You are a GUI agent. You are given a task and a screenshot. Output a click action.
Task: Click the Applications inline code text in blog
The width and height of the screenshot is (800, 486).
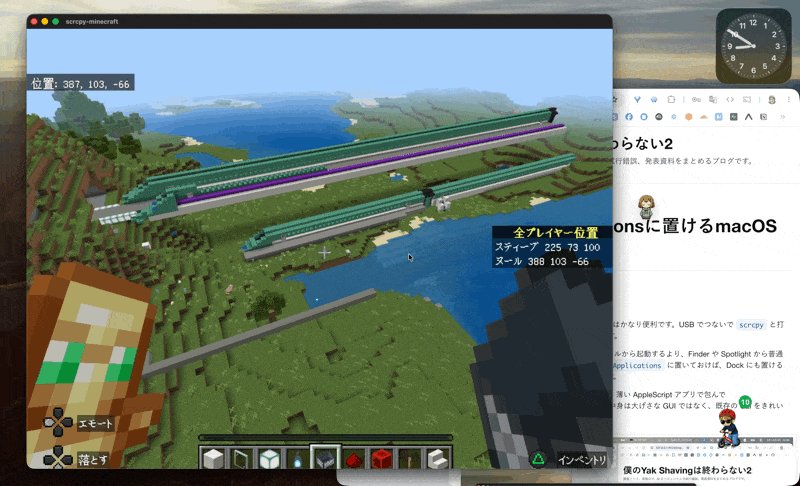(x=637, y=366)
